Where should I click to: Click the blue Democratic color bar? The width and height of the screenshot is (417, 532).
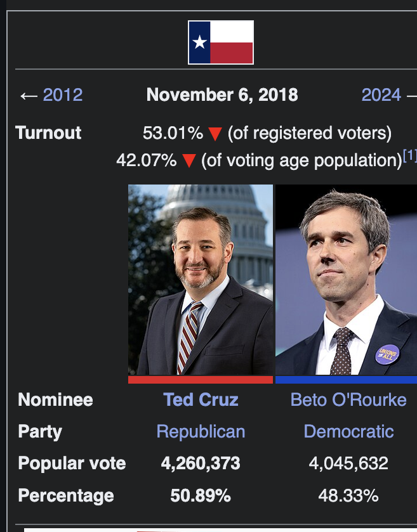[x=346, y=380]
